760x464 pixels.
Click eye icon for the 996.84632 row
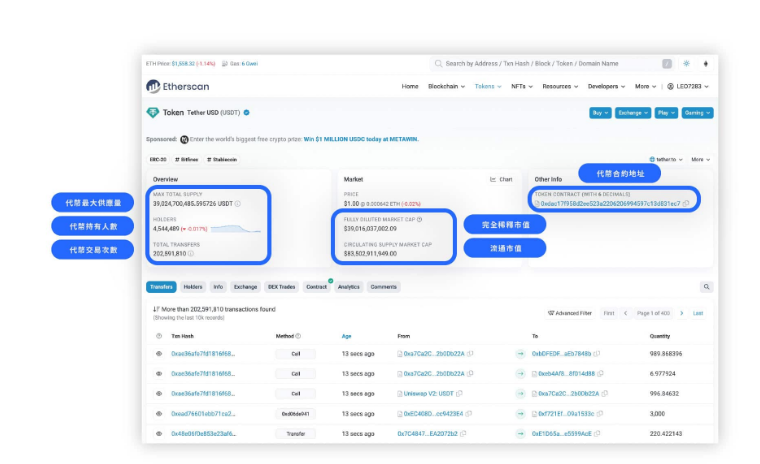158,394
